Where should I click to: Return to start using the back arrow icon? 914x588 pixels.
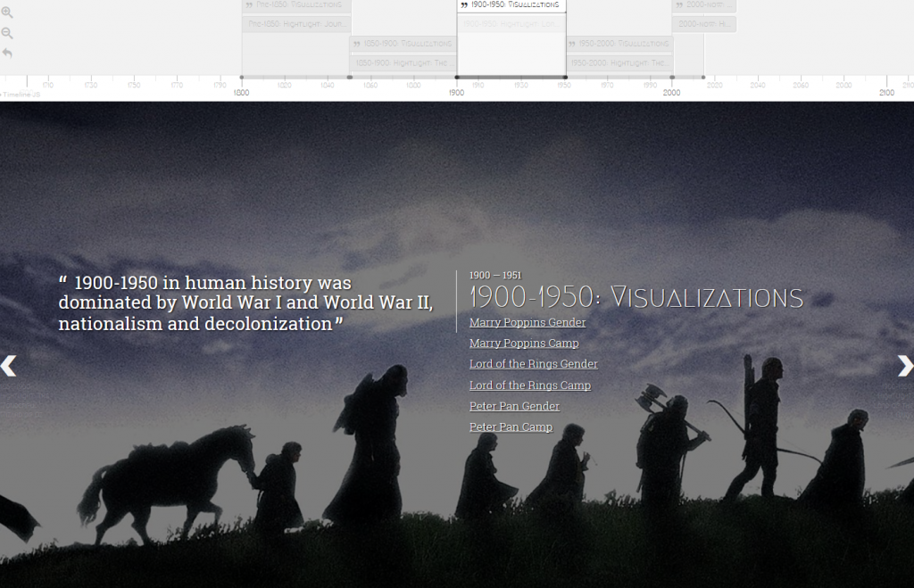pos(7,53)
